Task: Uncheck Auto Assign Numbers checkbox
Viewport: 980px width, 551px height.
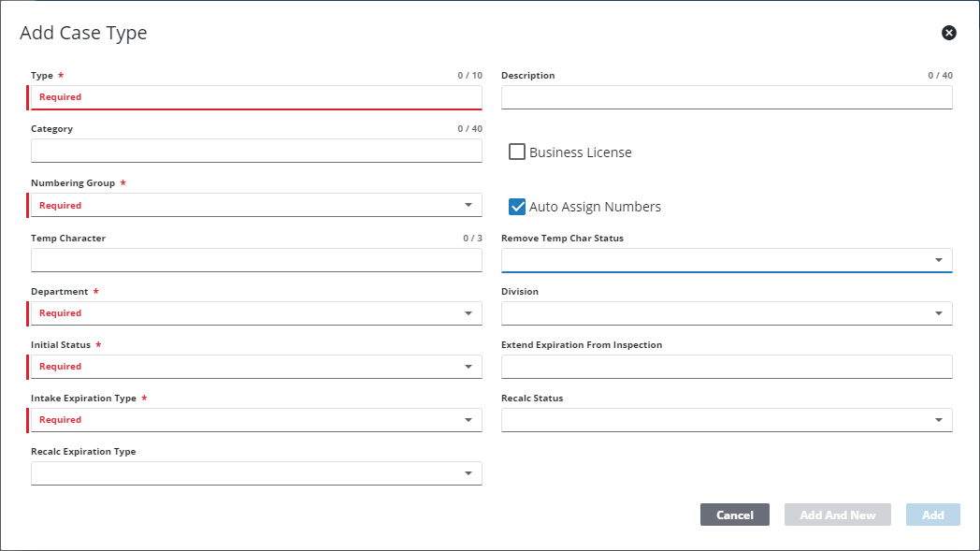Action: [x=517, y=207]
